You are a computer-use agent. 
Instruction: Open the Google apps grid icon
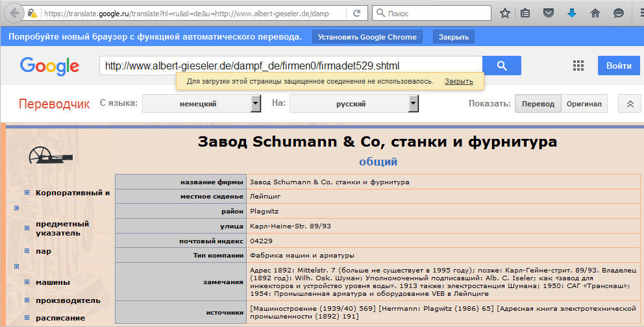(x=578, y=66)
